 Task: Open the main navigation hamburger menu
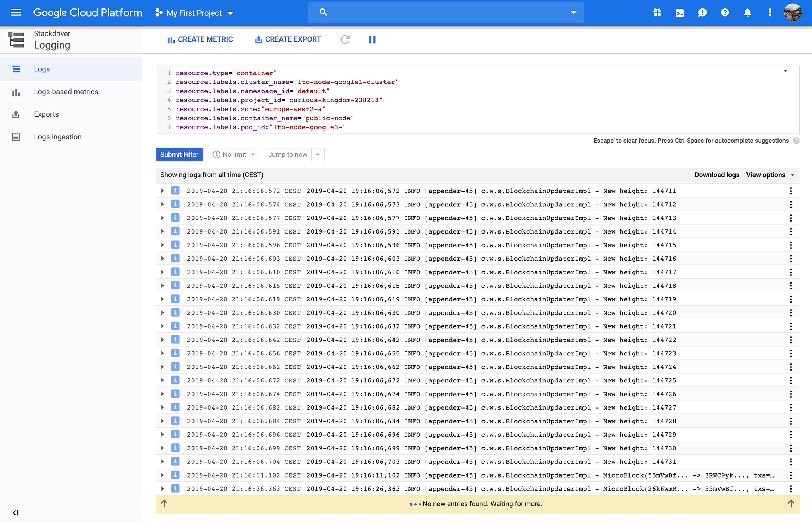16,13
